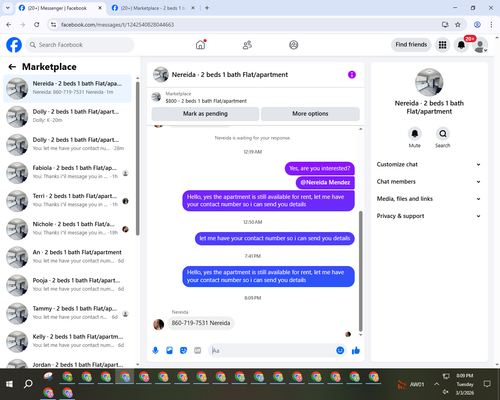The width and height of the screenshot is (500, 400).
Task: Open the Terri conversation
Action: [x=67, y=201]
